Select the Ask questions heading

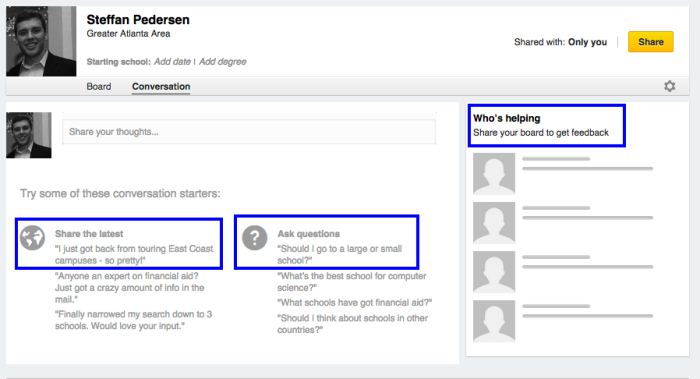308,233
